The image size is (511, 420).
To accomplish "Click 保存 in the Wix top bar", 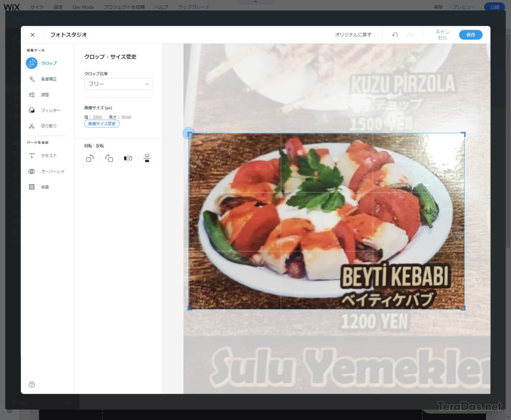I will point(438,7).
